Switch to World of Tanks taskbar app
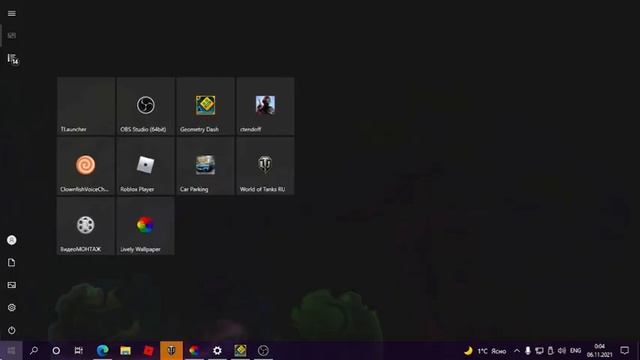Image resolution: width=640 pixels, height=360 pixels. (x=171, y=350)
